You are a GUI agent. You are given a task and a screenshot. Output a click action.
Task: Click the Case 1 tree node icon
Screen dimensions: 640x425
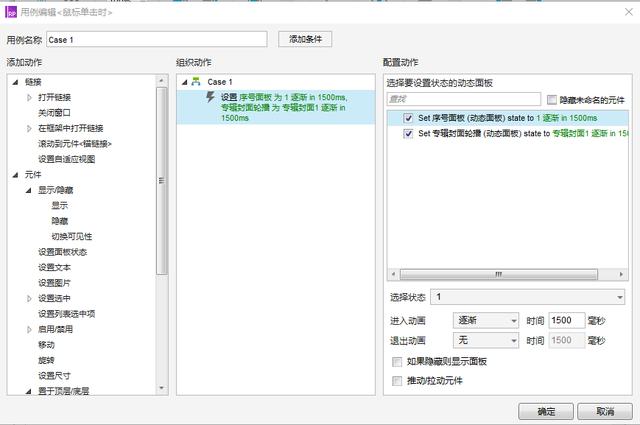pos(196,82)
